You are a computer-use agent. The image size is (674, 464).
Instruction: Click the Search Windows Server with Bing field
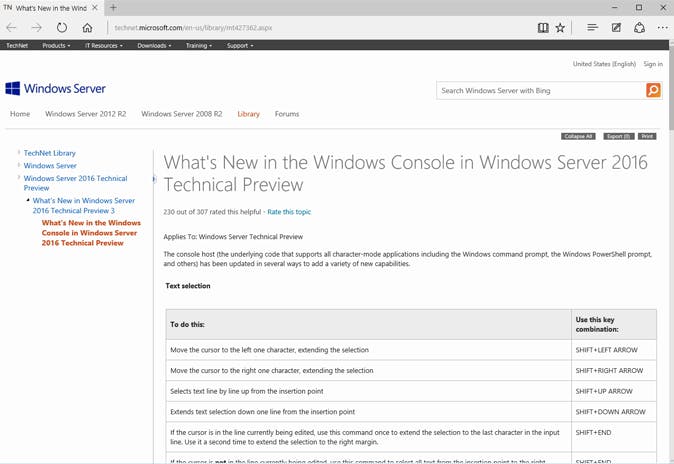click(540, 90)
